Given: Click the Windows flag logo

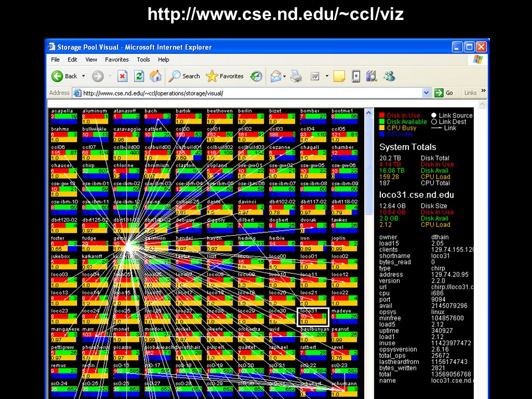Looking at the screenshot, I should (478, 59).
